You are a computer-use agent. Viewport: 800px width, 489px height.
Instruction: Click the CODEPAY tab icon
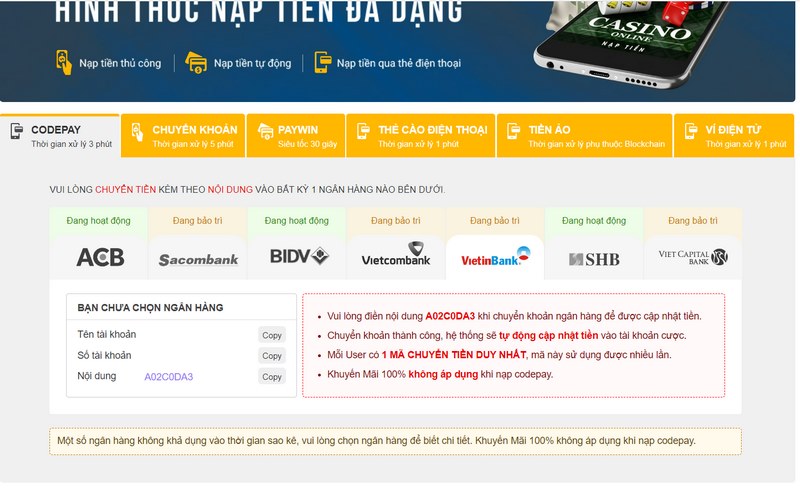17,131
